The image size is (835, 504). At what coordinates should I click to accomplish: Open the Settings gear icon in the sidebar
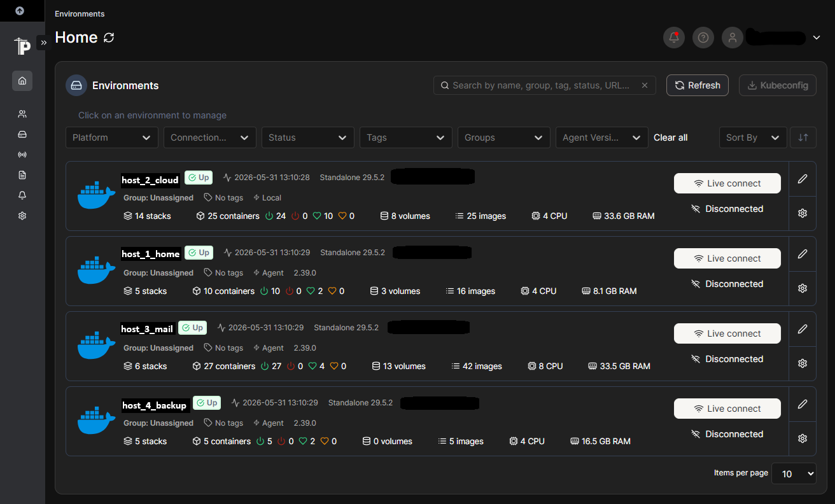[x=22, y=216]
